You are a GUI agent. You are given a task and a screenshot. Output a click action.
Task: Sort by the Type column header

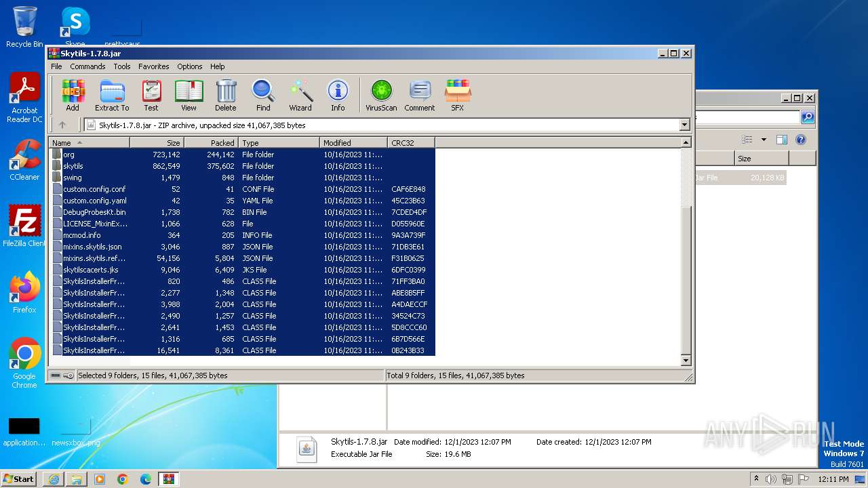click(279, 142)
